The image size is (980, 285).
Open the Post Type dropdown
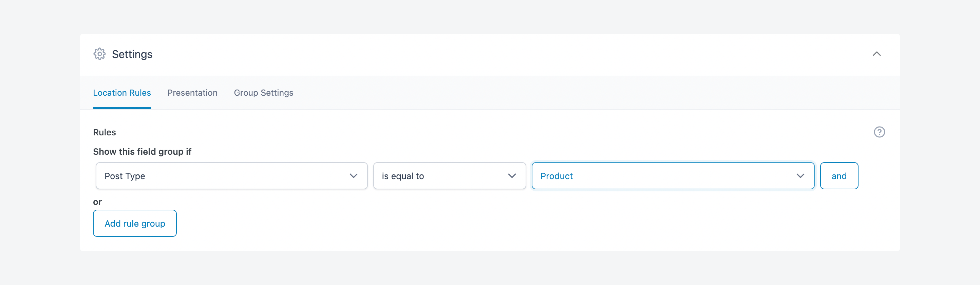231,176
